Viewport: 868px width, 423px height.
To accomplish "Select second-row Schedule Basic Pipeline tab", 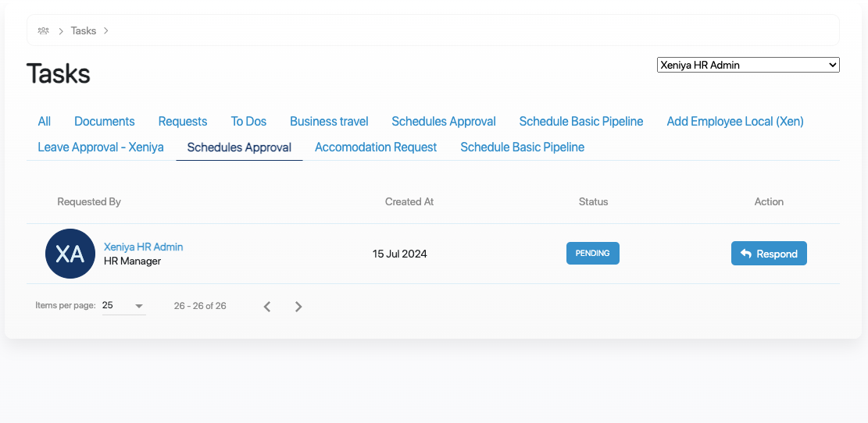I will coord(523,147).
